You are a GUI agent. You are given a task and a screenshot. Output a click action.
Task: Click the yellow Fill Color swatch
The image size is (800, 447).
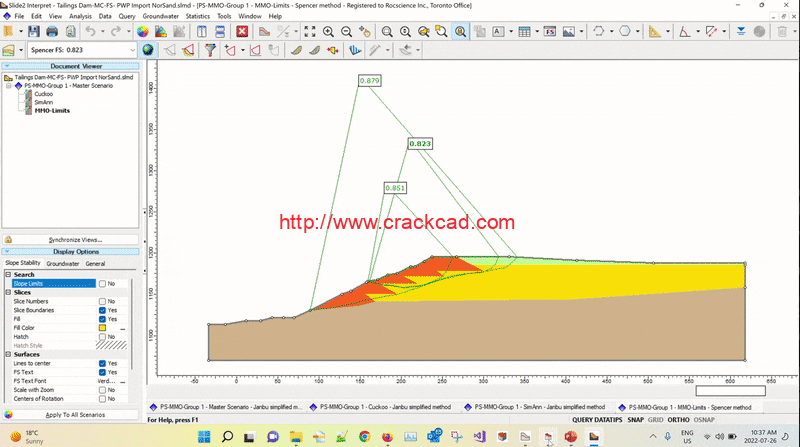[x=102, y=328]
